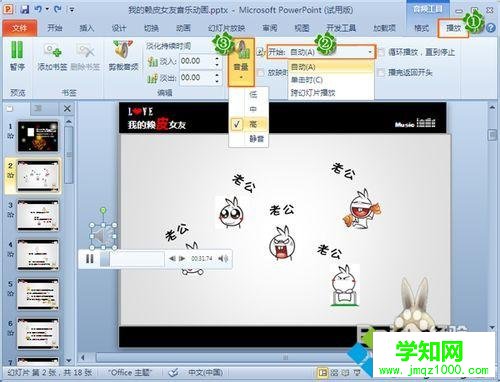The height and width of the screenshot is (382, 500).
Task: Toggle the 放映时隐藏 checkbox
Action: pyautogui.click(x=261, y=72)
